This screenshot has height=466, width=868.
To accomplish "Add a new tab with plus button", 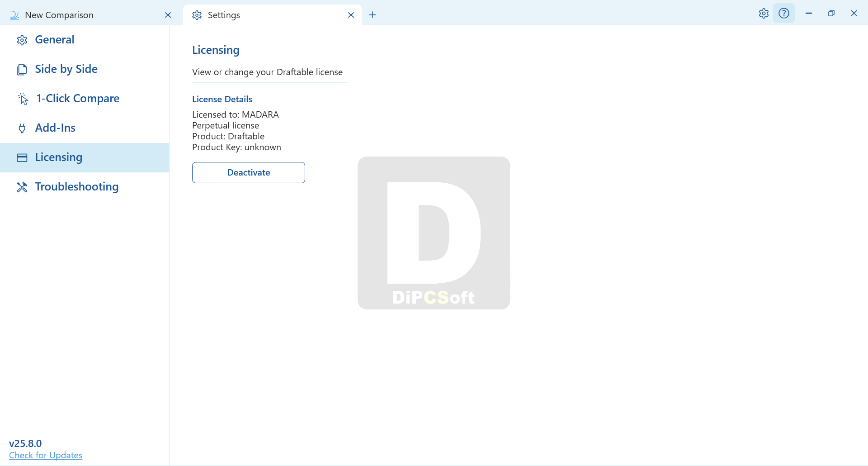I will point(373,15).
